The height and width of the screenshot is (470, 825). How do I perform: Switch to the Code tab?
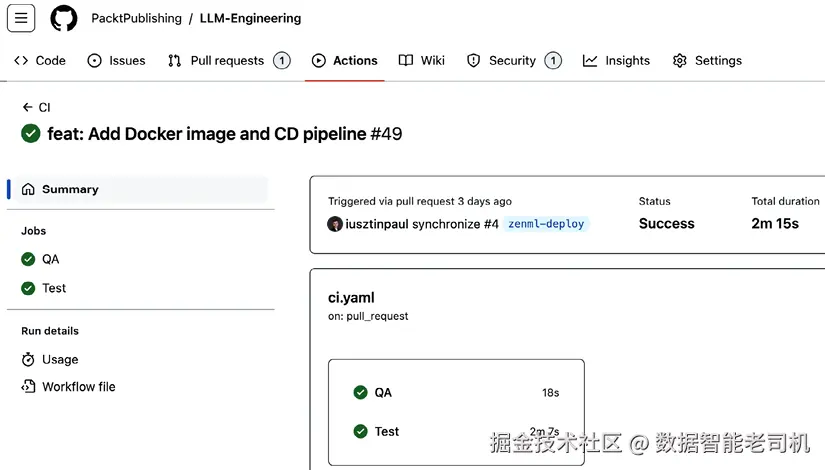pyautogui.click(x=40, y=61)
